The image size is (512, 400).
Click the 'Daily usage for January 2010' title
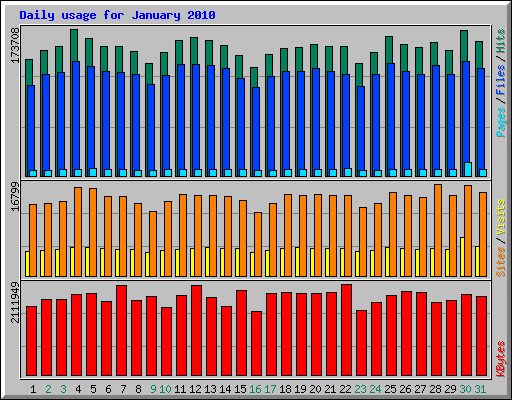117,15
